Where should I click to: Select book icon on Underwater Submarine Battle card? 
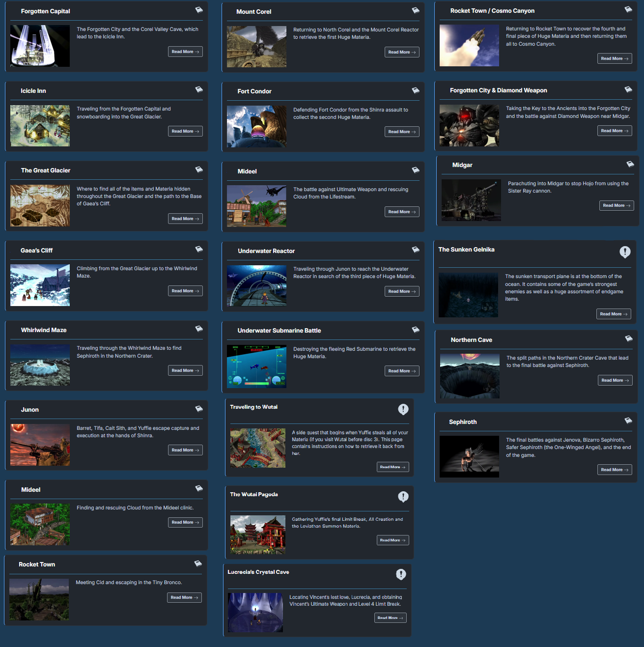pyautogui.click(x=416, y=330)
